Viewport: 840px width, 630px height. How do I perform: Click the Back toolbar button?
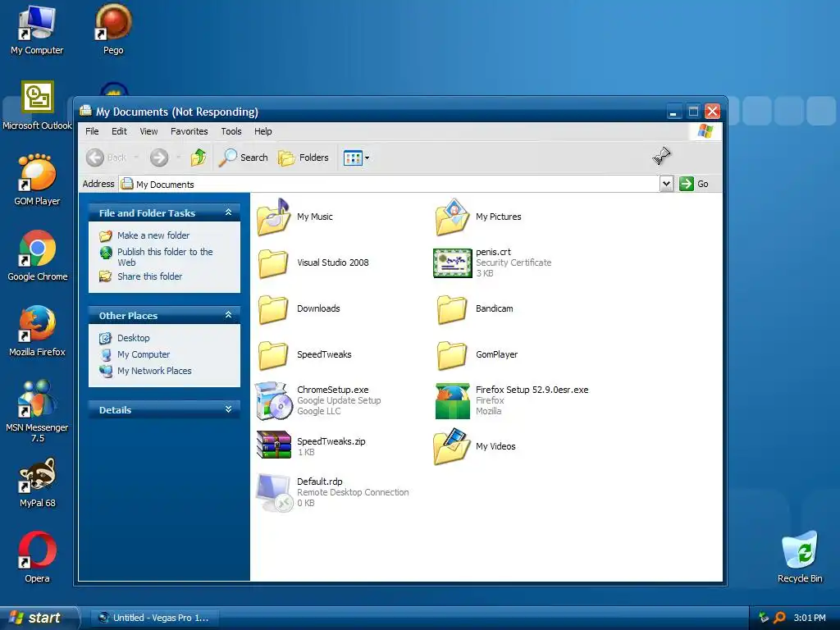pos(107,157)
